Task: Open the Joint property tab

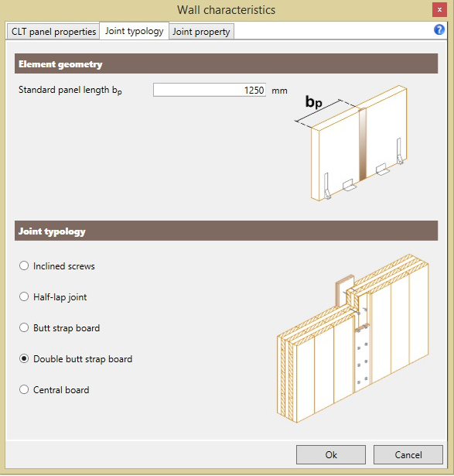Action: [201, 32]
